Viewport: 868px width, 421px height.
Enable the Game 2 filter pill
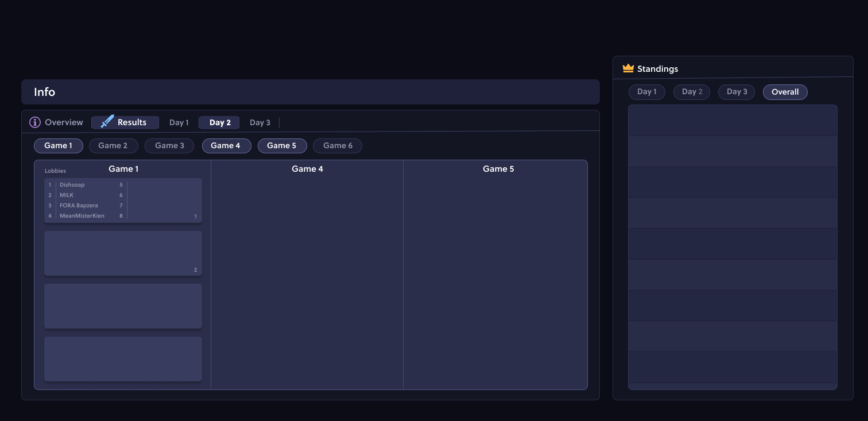pos(113,146)
